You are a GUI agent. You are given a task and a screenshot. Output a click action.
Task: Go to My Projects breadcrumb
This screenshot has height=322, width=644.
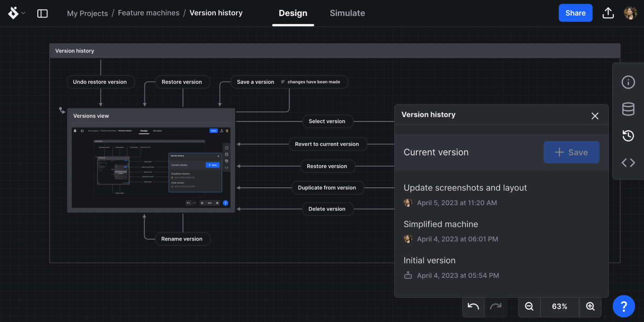[87, 13]
